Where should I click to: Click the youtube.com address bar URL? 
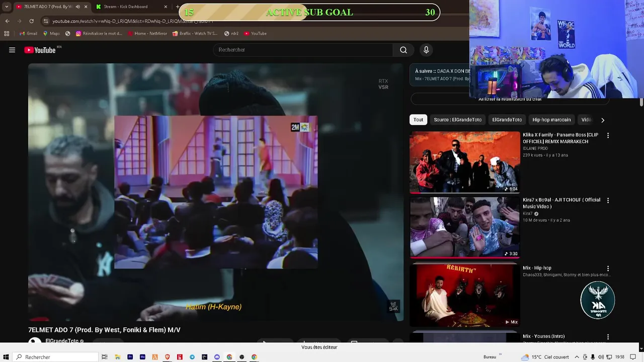(133, 21)
